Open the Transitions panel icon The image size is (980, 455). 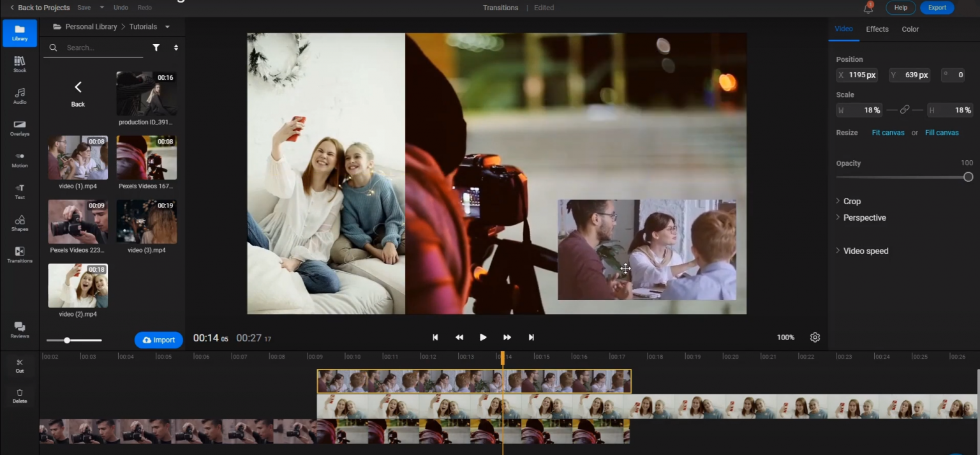(20, 255)
